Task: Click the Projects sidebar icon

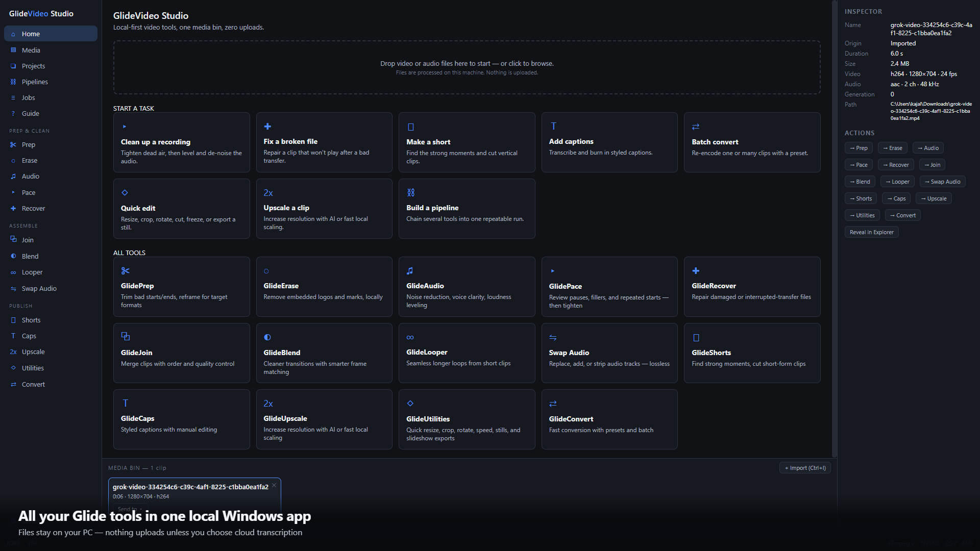Action: click(x=13, y=66)
